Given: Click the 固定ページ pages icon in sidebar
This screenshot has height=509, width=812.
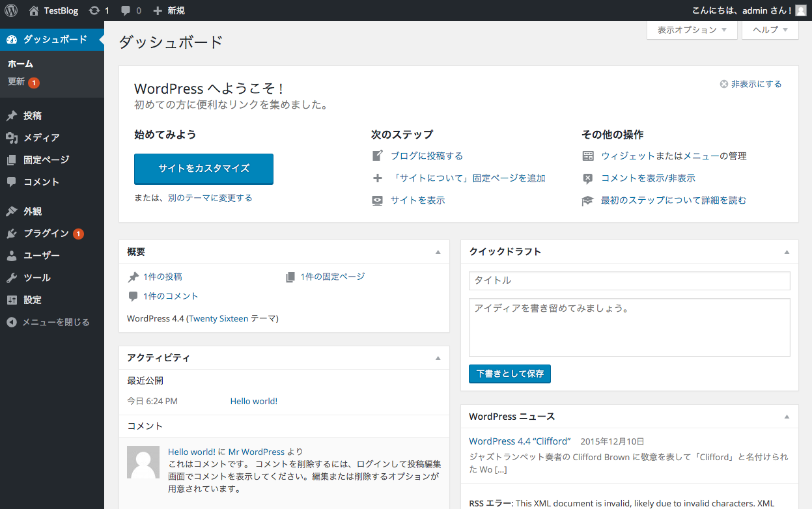Looking at the screenshot, I should 12,160.
